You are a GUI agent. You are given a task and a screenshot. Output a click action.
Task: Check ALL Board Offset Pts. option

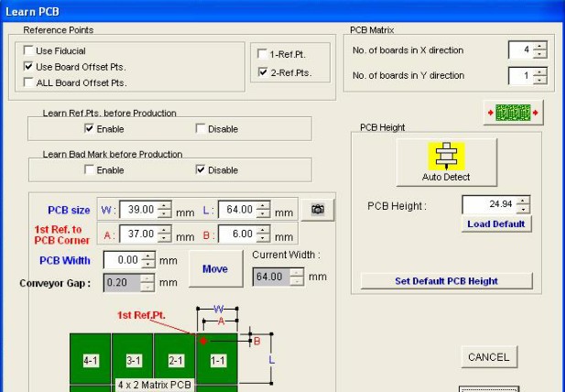pyautogui.click(x=28, y=83)
